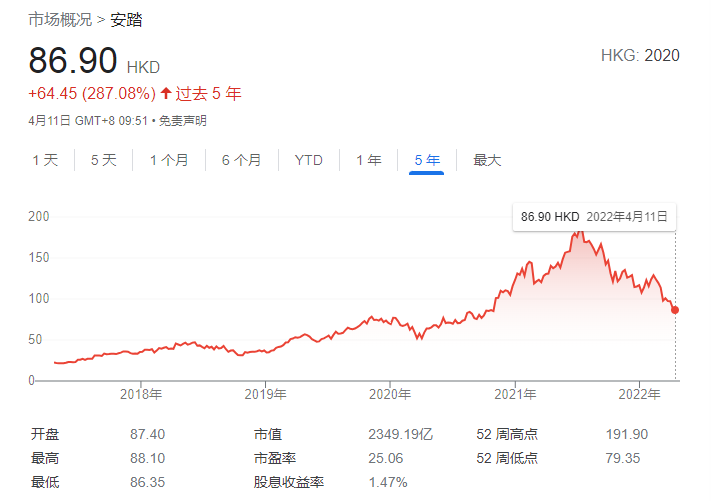711x501 pixels.
Task: Click the HKD currency label beside price
Action: 143,68
